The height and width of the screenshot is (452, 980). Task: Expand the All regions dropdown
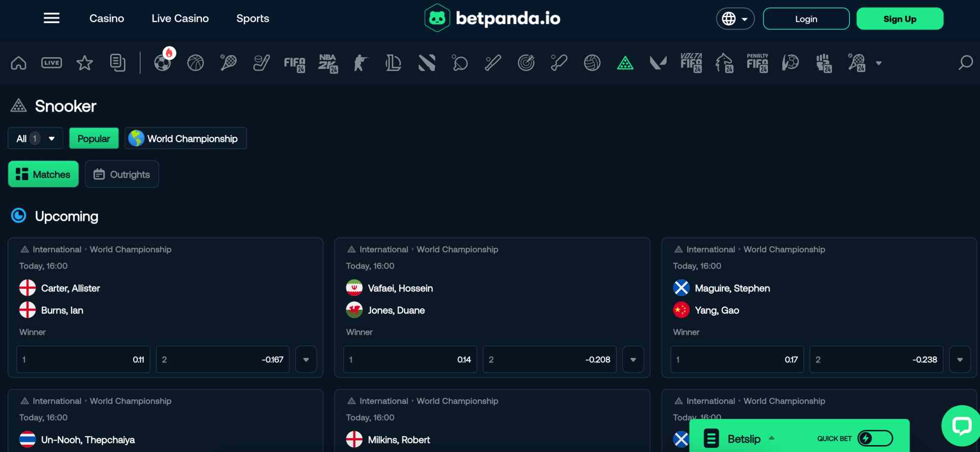(35, 138)
